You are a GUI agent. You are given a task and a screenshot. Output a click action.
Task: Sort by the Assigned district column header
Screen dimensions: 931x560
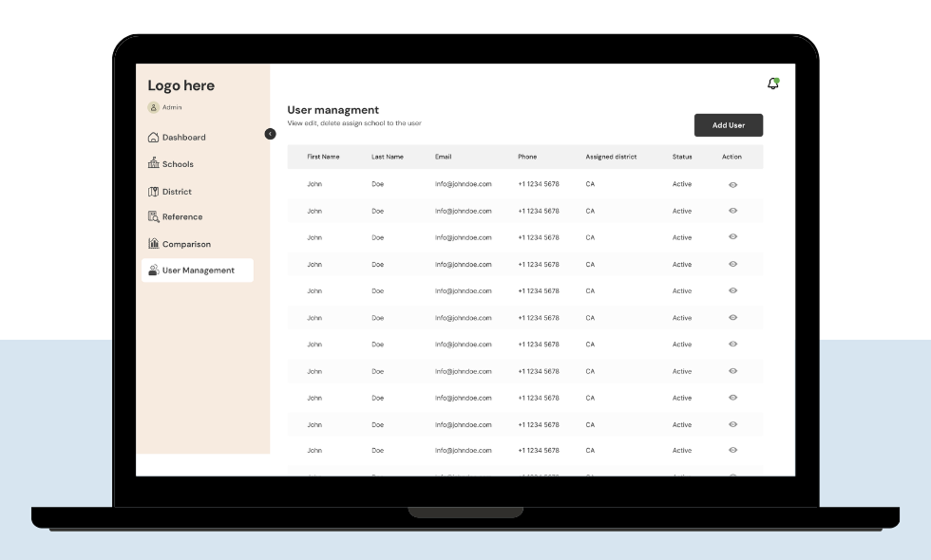[611, 157]
